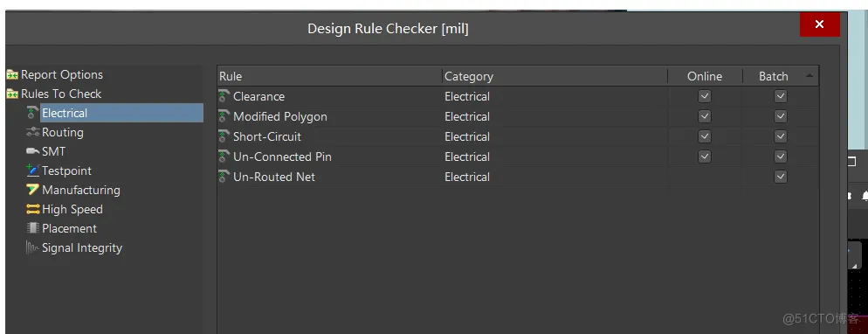Disable Online check for Clearance

pos(704,96)
